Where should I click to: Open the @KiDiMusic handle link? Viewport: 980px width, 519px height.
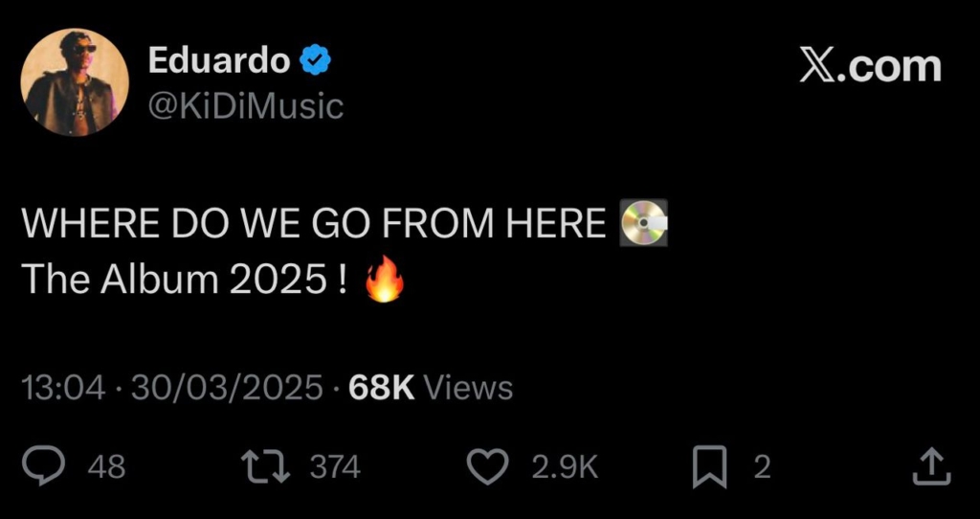point(246,105)
